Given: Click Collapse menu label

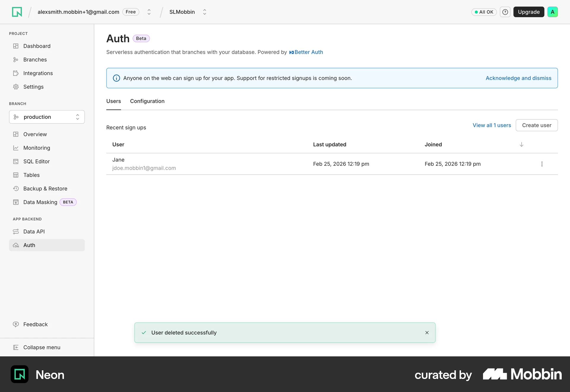Looking at the screenshot, I should tap(42, 347).
